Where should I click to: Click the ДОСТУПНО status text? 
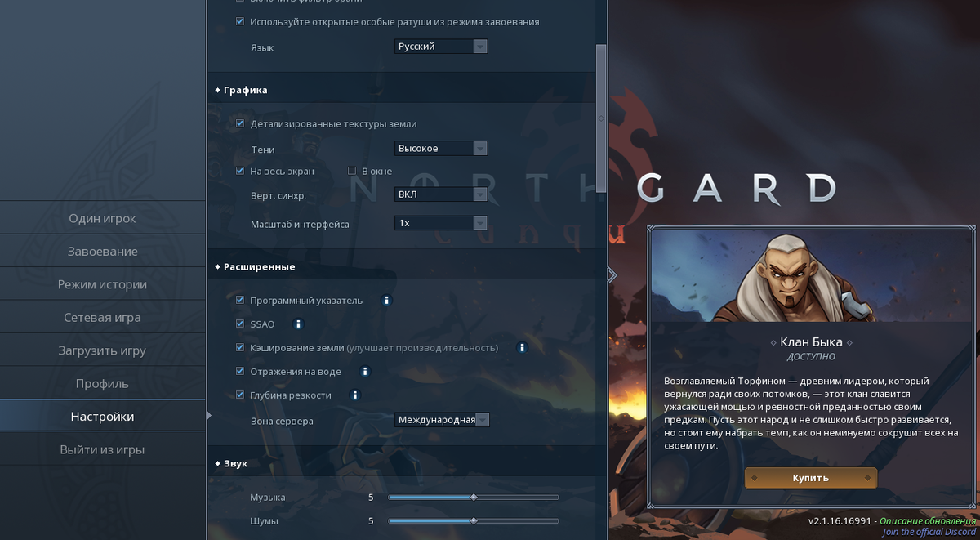(x=811, y=357)
